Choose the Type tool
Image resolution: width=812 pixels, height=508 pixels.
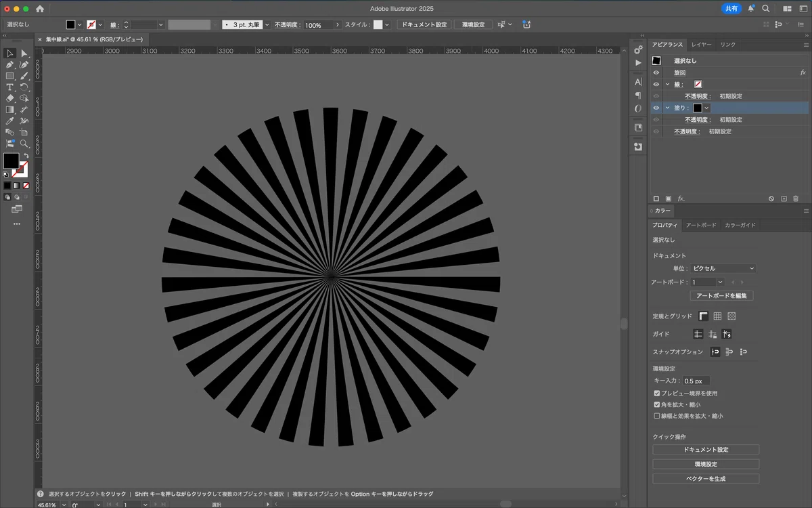(x=10, y=87)
